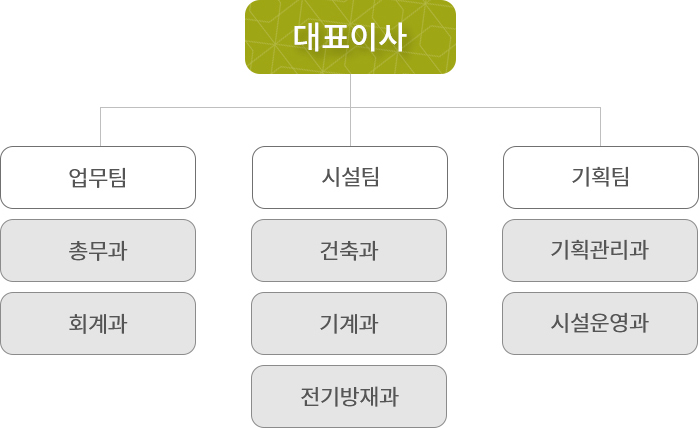Click the 전기방재과 text label

coord(349,397)
